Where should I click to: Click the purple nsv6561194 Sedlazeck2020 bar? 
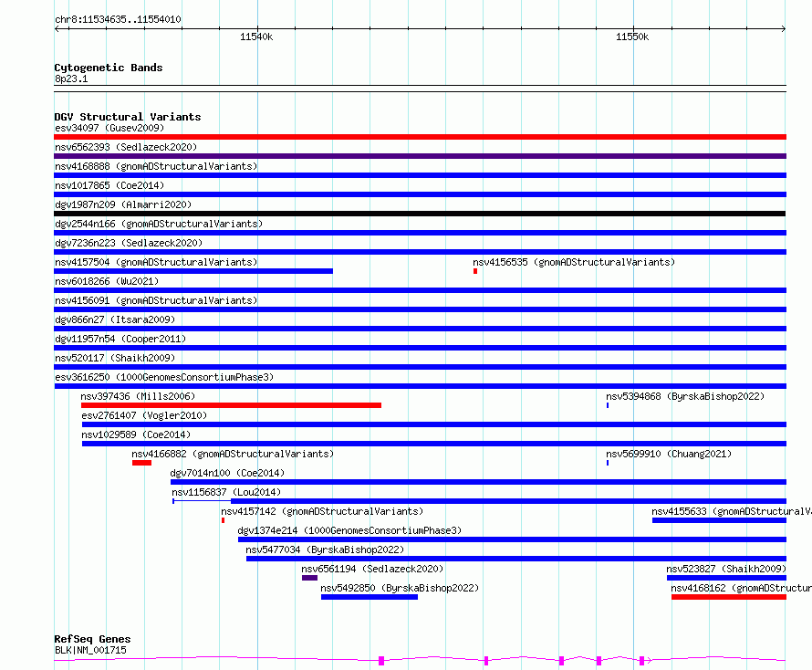[309, 578]
